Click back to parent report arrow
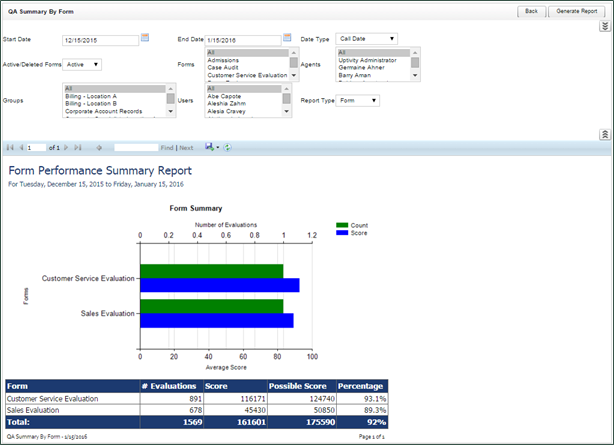614x445 pixels. pyautogui.click(x=99, y=147)
